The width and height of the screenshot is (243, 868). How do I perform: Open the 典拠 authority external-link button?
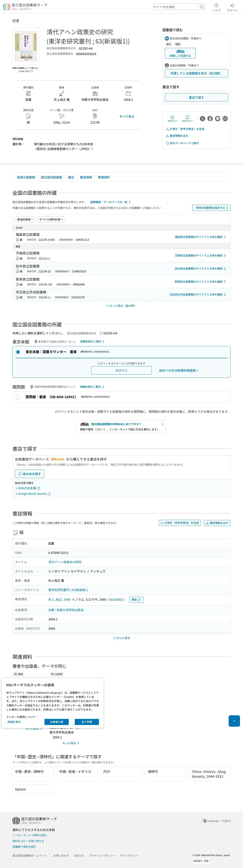(x=136, y=600)
